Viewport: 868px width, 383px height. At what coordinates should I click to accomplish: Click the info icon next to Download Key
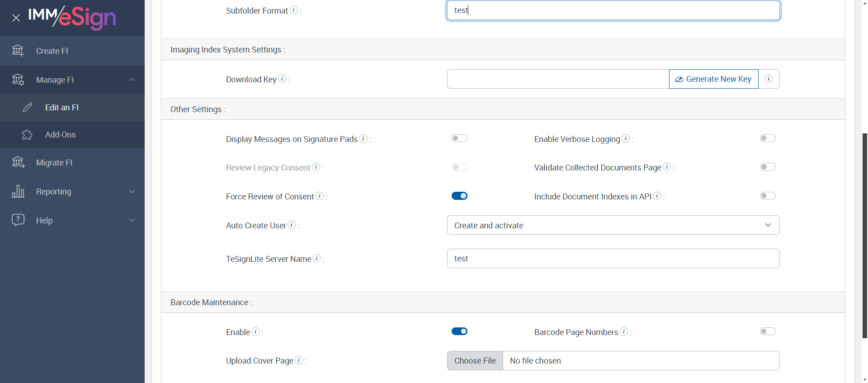tap(282, 79)
